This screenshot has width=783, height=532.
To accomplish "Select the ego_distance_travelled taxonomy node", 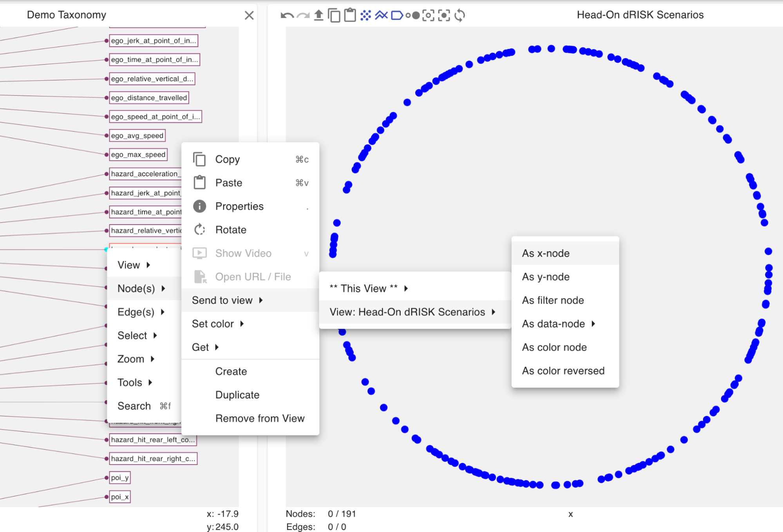I will tap(149, 98).
